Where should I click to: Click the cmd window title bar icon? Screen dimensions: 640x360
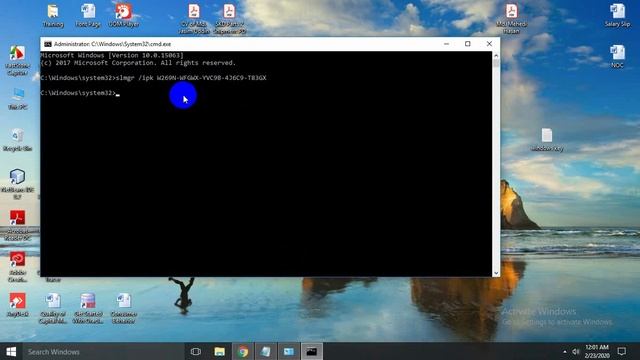[x=48, y=44]
